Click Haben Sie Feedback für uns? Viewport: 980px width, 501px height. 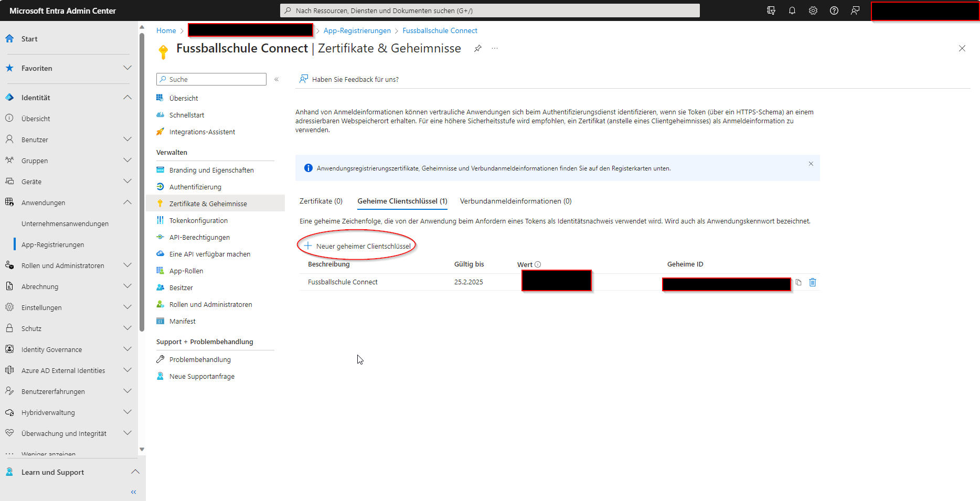(x=349, y=79)
